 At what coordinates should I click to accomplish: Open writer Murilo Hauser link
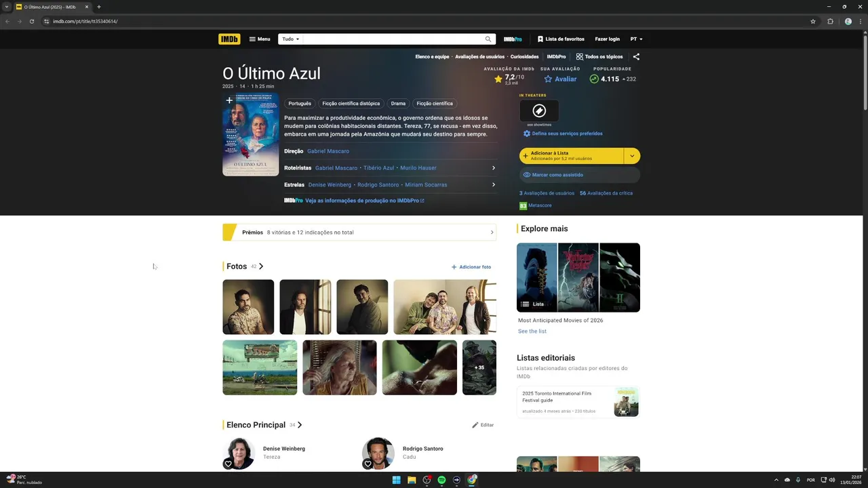(418, 168)
